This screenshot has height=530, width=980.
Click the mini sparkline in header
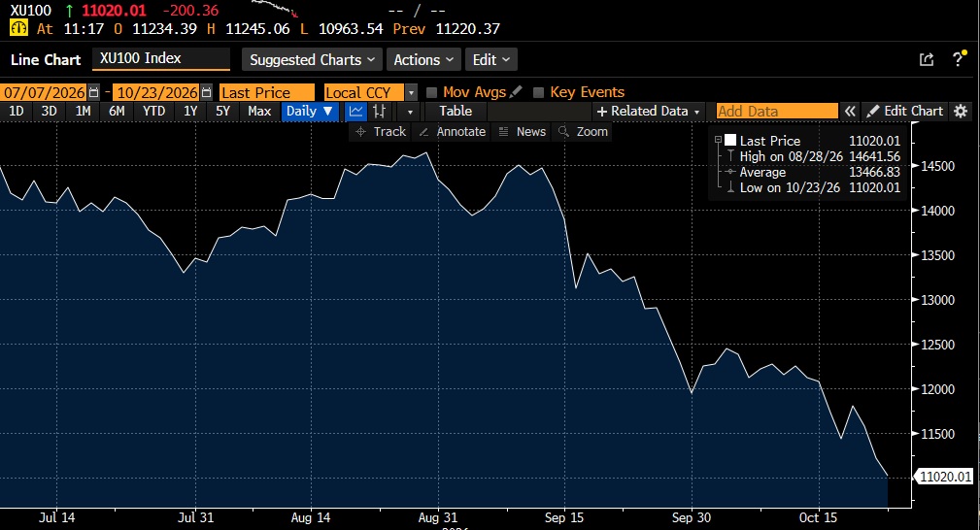[x=274, y=8]
